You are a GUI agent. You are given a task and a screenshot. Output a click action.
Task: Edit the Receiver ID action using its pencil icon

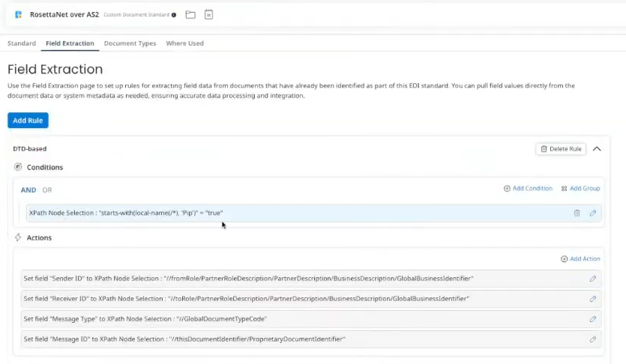coord(593,299)
